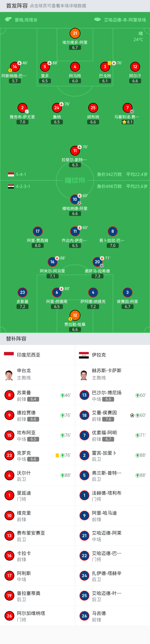Screen dimensions: 150x644
Task: Tap 马塞利诺's 8.1 star rating
Action: click(127, 122)
